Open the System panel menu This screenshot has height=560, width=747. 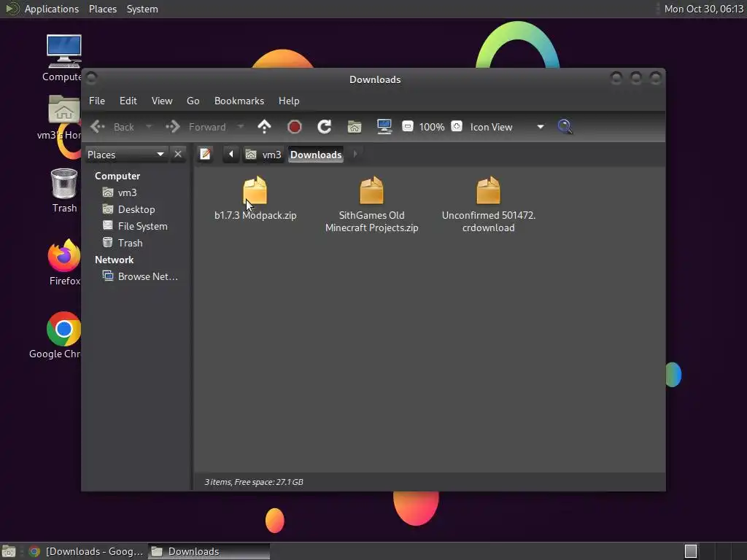pos(142,9)
